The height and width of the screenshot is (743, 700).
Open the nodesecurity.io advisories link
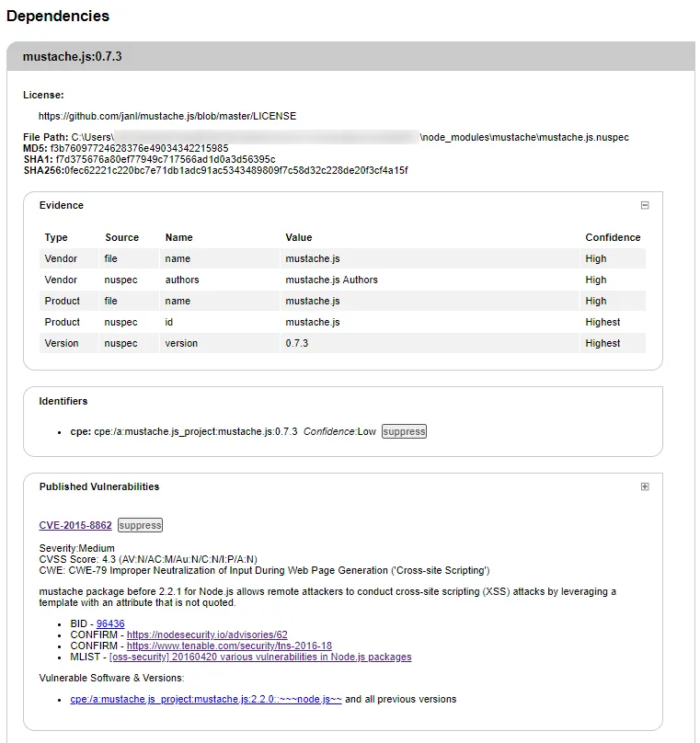[207, 634]
